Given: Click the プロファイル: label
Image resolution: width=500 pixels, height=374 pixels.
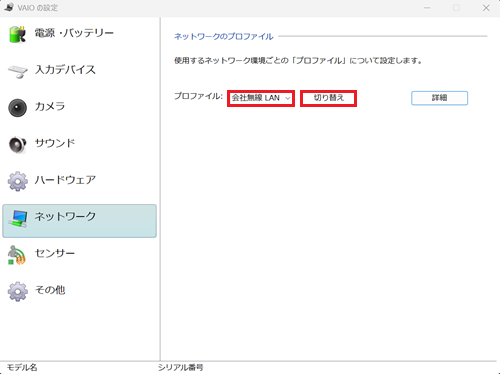Looking at the screenshot, I should pyautogui.click(x=198, y=96).
